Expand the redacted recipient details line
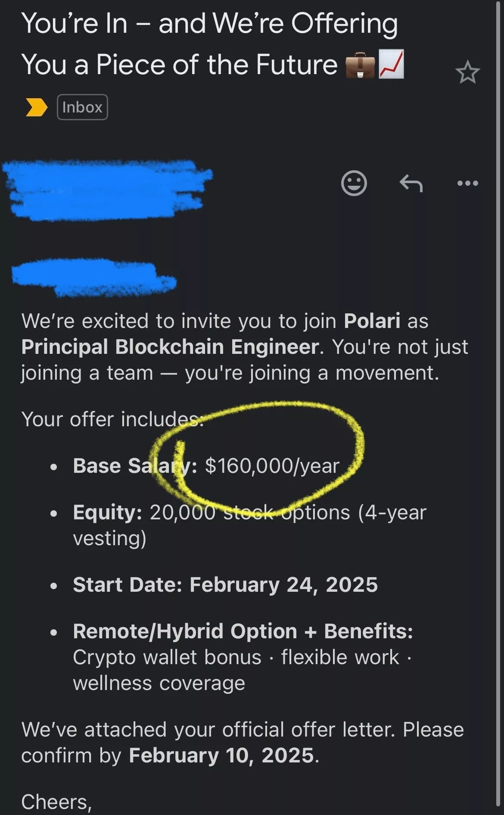504x815 pixels. 94,277
